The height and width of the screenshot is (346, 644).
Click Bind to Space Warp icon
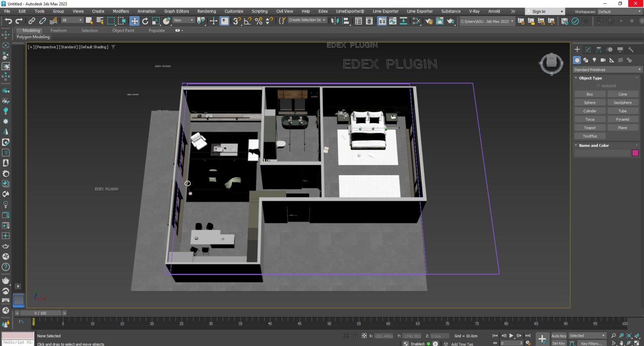click(x=53, y=21)
